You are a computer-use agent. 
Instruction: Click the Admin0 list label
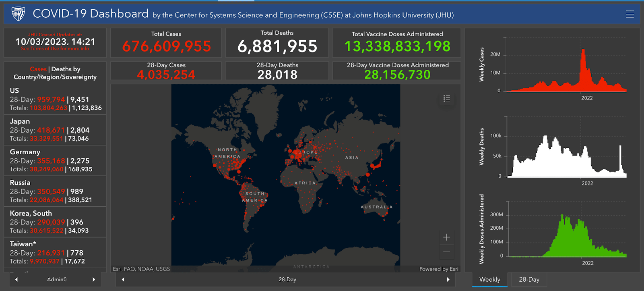click(x=57, y=279)
